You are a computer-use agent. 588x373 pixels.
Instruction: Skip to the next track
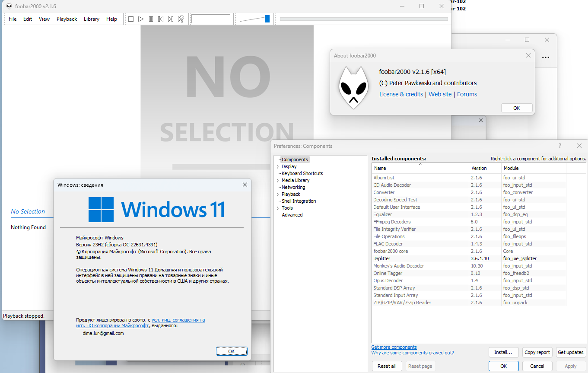click(171, 19)
